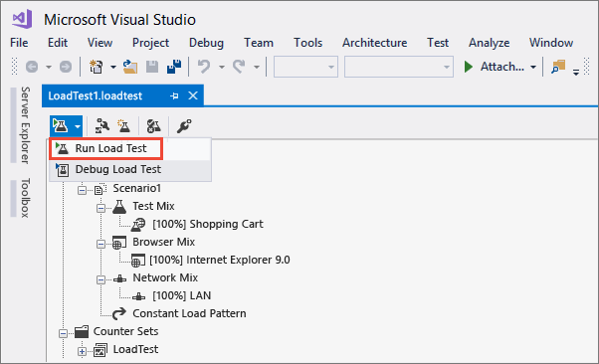Click the New Project toolbar icon
The image size is (599, 364).
(x=96, y=67)
